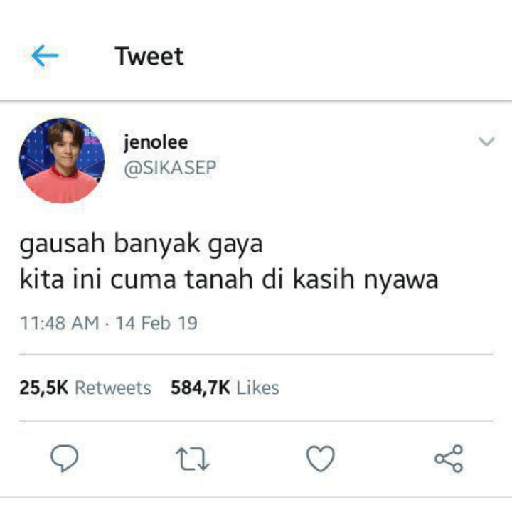Select the 11:48 AM timestamp
The image size is (512, 512).
point(60,323)
